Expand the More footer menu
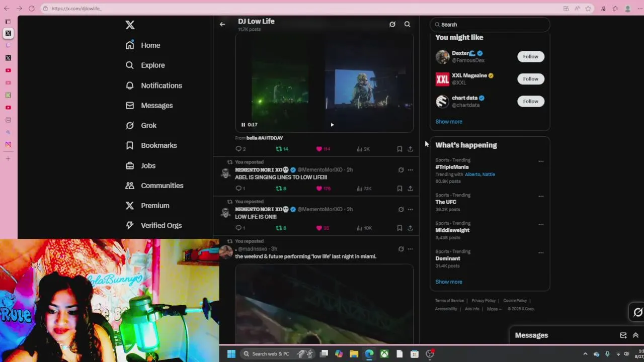Viewport: 644px width, 362px height. (495, 309)
